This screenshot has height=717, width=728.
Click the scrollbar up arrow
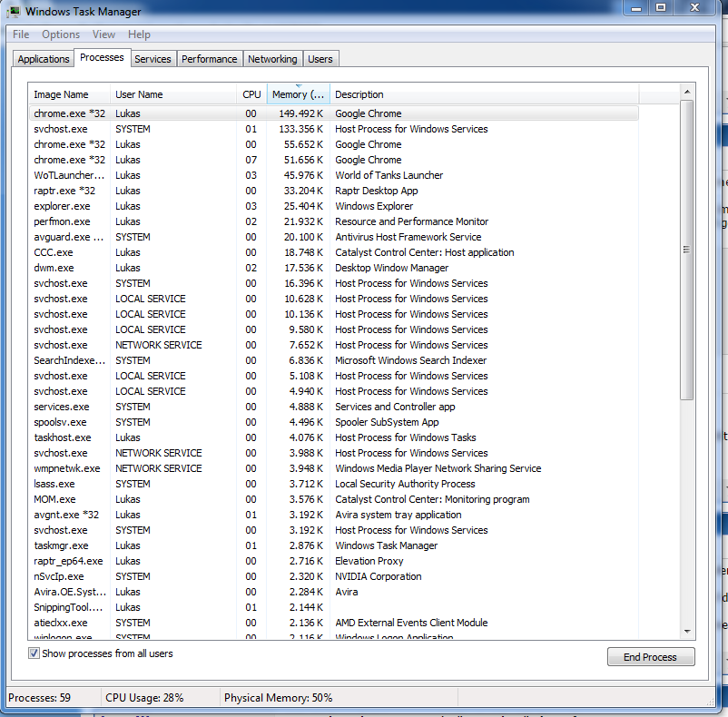(687, 92)
